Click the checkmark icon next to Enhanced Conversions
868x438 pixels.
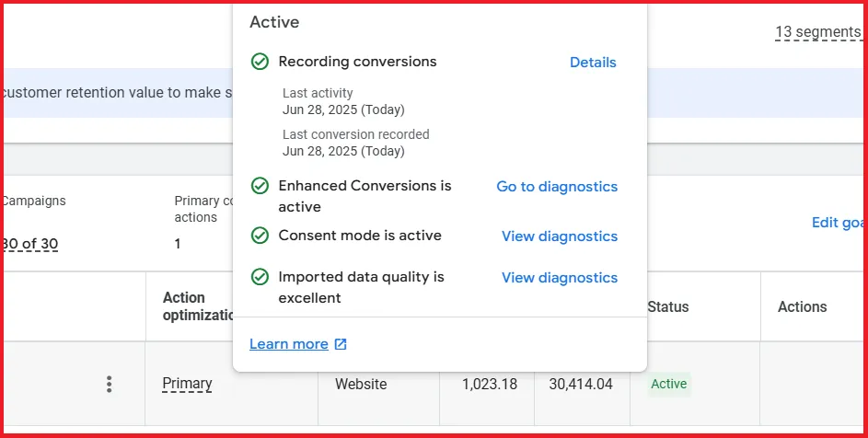pos(260,186)
